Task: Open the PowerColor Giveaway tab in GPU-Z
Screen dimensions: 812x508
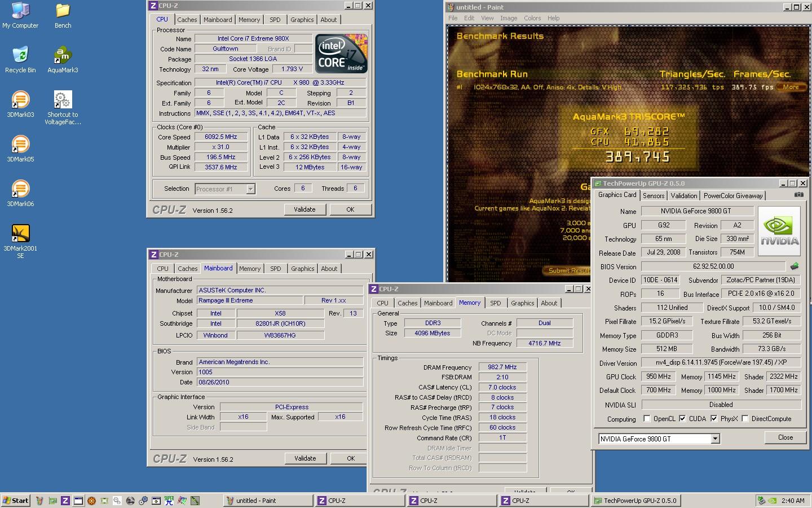Action: (733, 196)
